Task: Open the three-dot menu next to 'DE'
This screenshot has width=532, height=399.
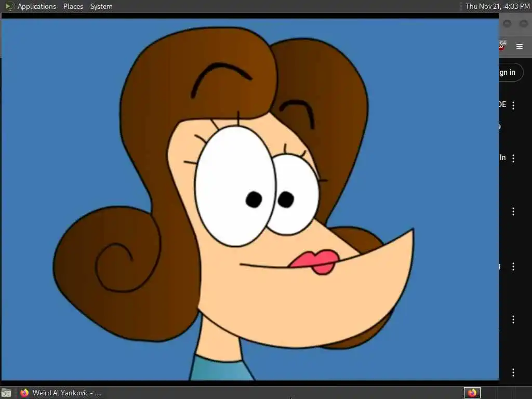Action: tap(513, 105)
